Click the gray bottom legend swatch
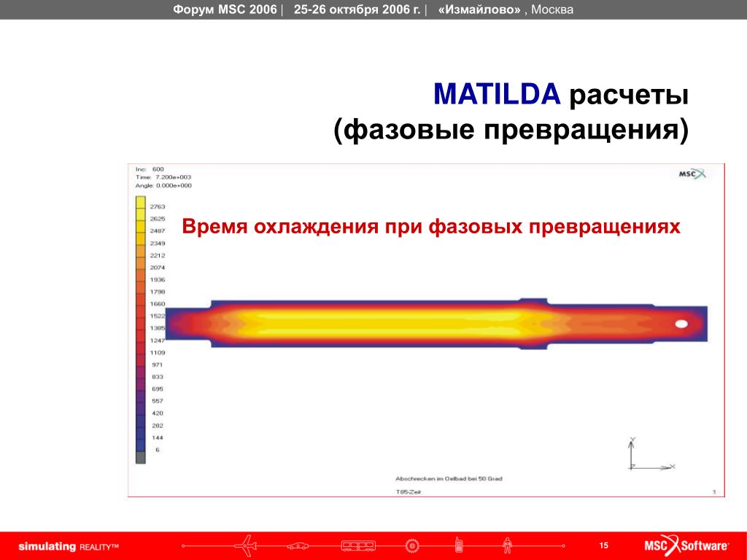 tap(141, 458)
